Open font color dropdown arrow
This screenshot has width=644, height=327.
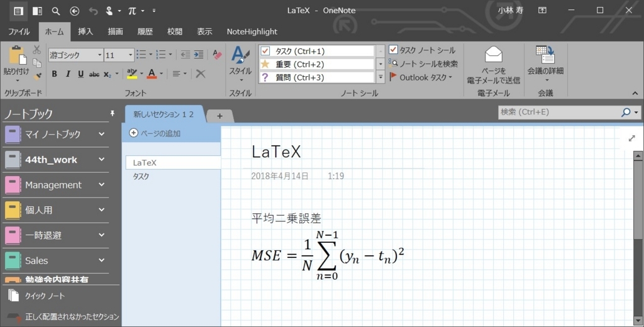point(162,74)
